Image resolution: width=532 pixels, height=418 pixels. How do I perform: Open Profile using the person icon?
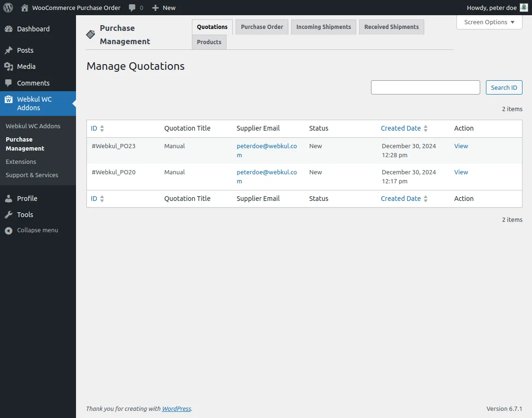pyautogui.click(x=9, y=198)
